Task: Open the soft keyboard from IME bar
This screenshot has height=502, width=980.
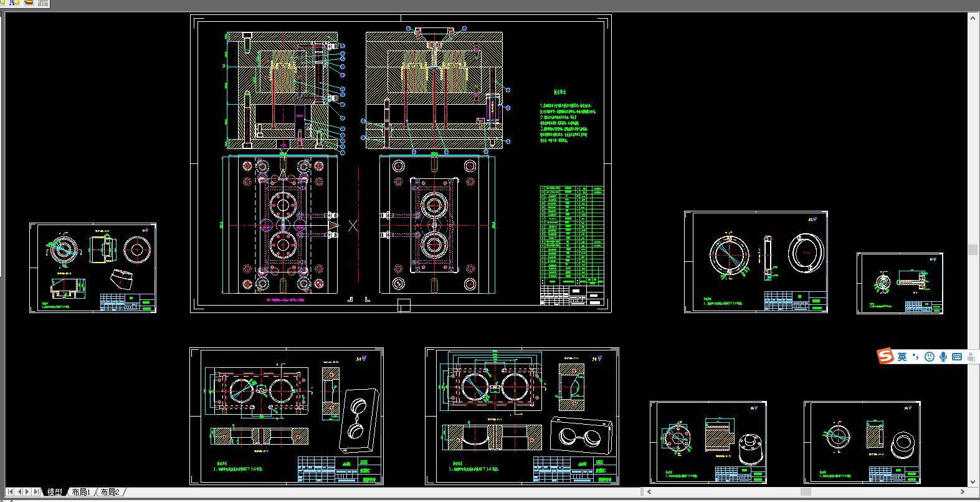Action: click(x=956, y=357)
